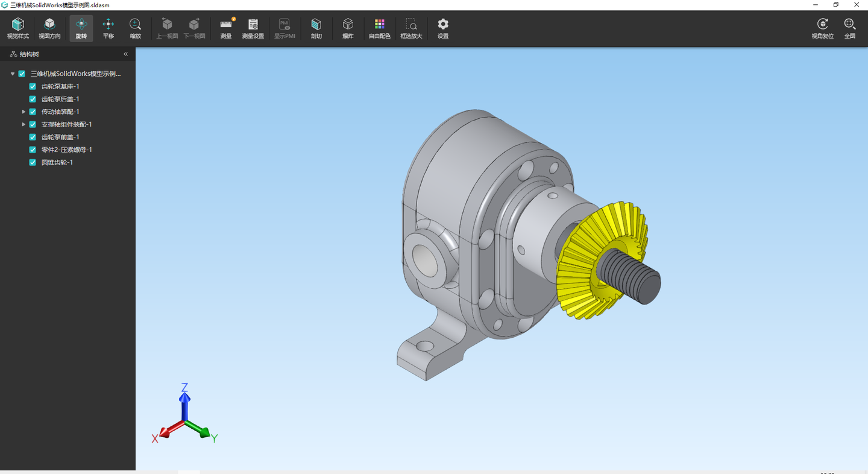Expand the 传动轴装配-1 node

[24, 112]
